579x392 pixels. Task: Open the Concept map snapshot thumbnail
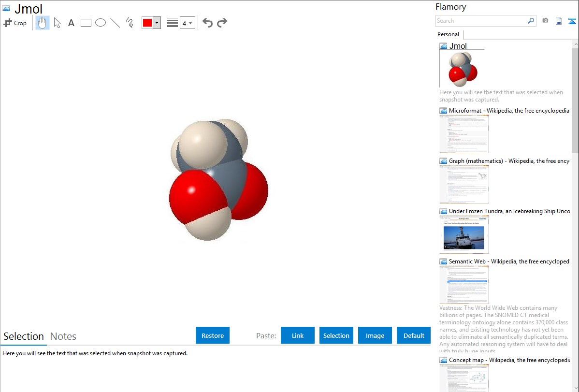click(x=464, y=378)
